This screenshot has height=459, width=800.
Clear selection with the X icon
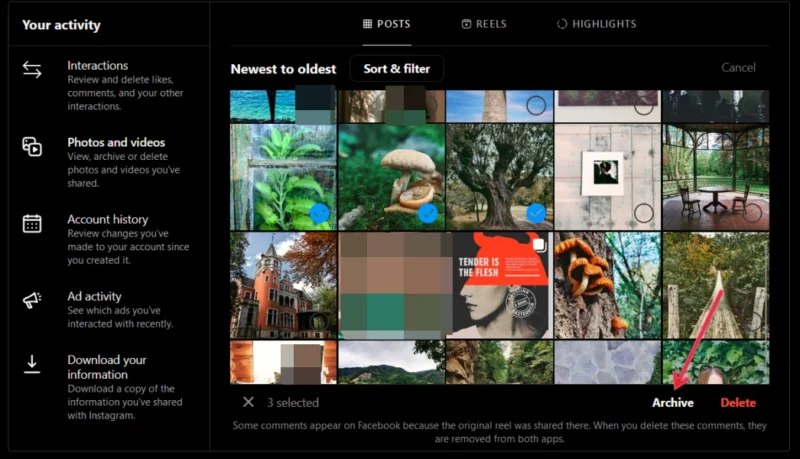click(x=248, y=402)
